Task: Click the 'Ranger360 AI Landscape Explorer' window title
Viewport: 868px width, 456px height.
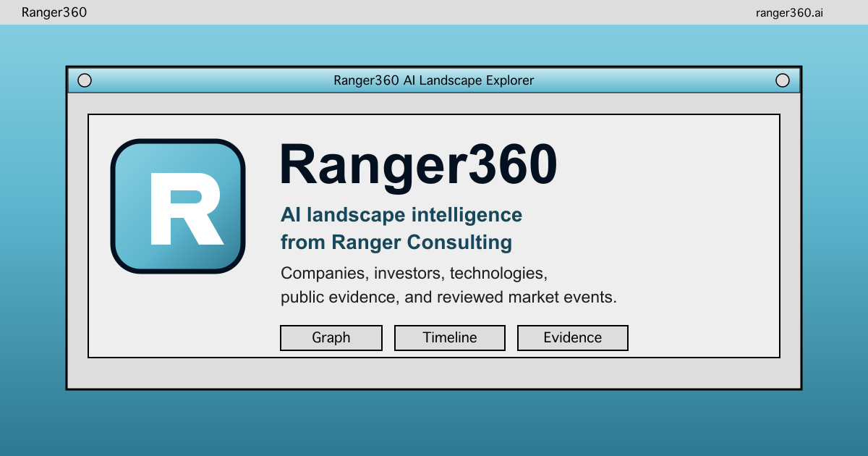Action: 434,80
